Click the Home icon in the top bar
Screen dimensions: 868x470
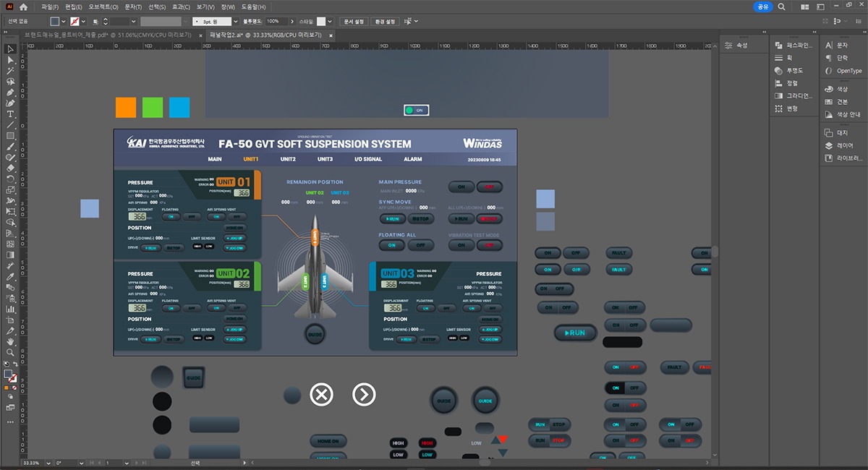click(x=23, y=7)
